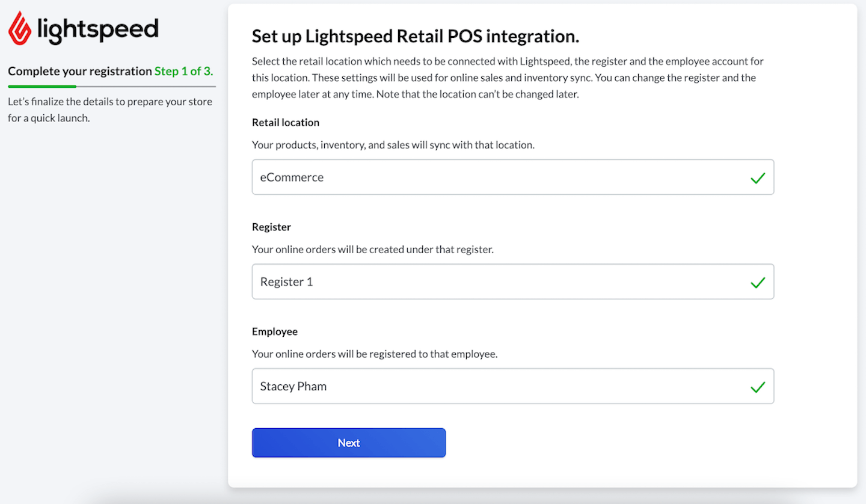Click the green checkmark in the Stacey Pham field

pyautogui.click(x=758, y=387)
